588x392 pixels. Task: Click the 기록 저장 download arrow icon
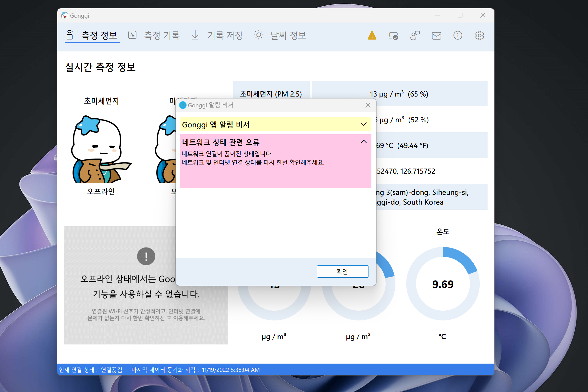195,35
